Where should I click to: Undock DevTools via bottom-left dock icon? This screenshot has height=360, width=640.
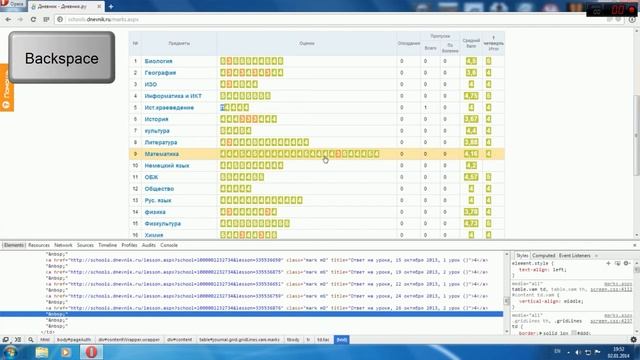point(5,340)
